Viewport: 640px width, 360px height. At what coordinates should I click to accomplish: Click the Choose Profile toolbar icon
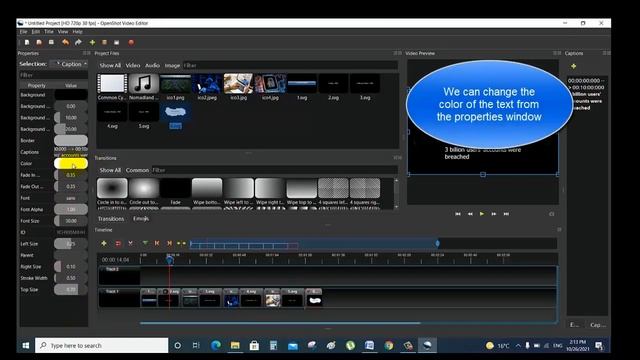104,42
